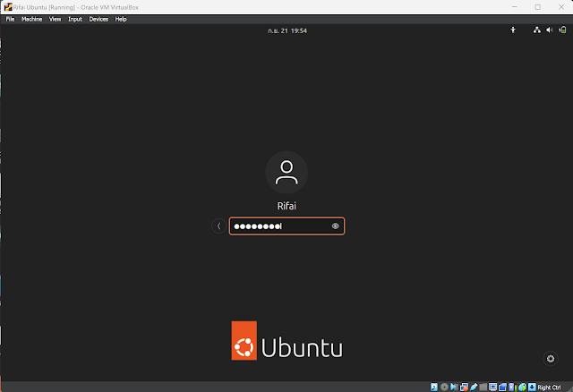Screen dimensions: 573x392
Task: Open the Devices menu
Action: tap(98, 19)
